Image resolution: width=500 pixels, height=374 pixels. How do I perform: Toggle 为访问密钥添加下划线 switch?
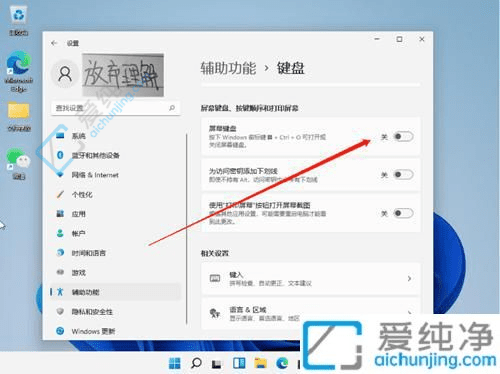pos(403,175)
